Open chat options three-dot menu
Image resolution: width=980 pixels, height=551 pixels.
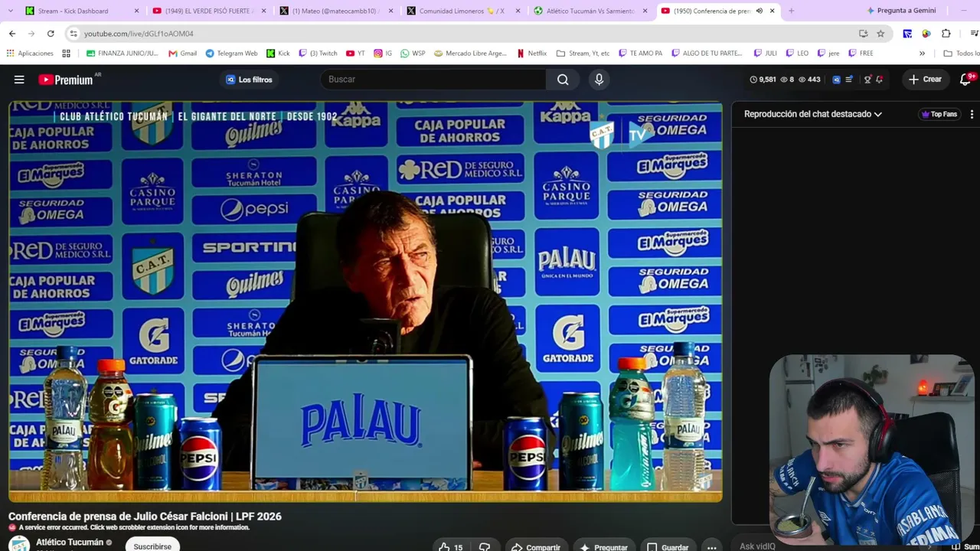click(972, 114)
